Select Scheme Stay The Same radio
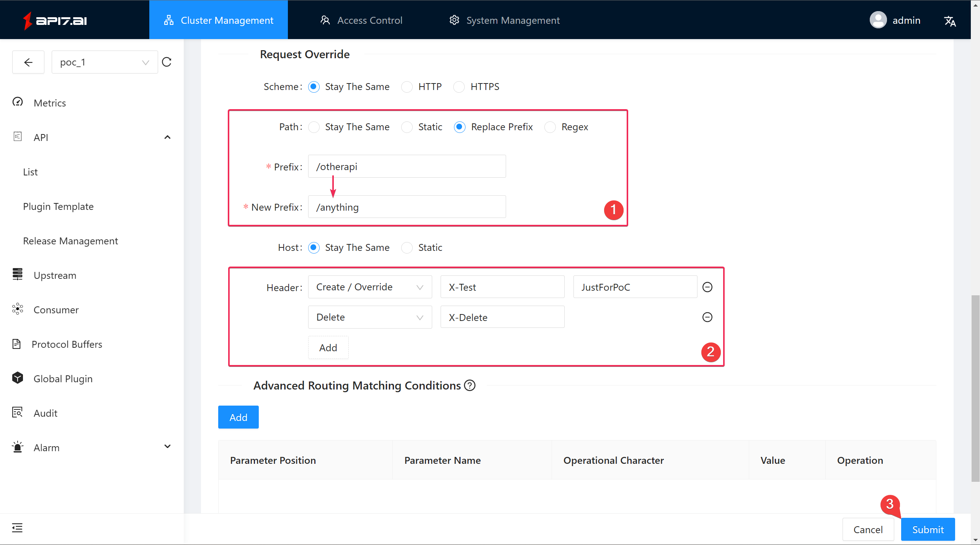Screen dimensions: 980x545 (x=314, y=87)
